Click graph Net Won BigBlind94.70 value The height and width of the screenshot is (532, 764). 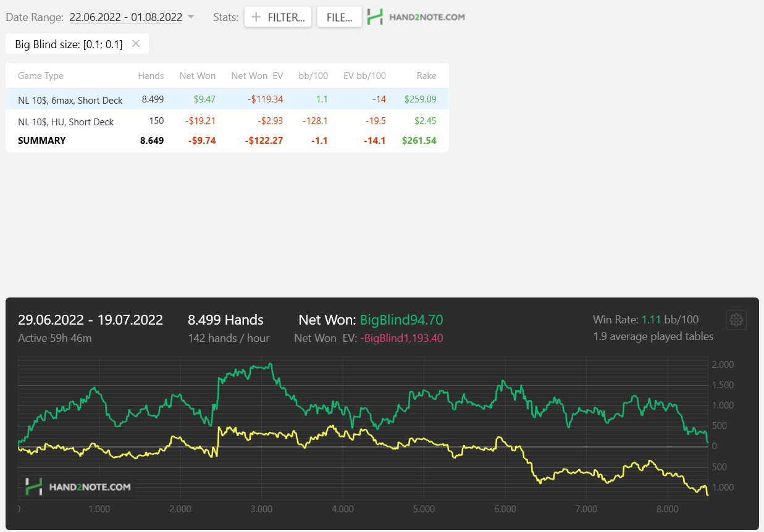click(x=401, y=320)
